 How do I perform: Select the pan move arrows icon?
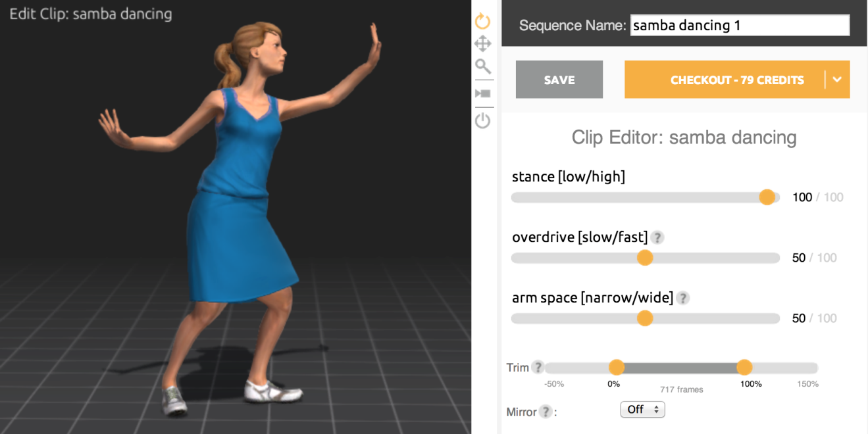pyautogui.click(x=483, y=44)
